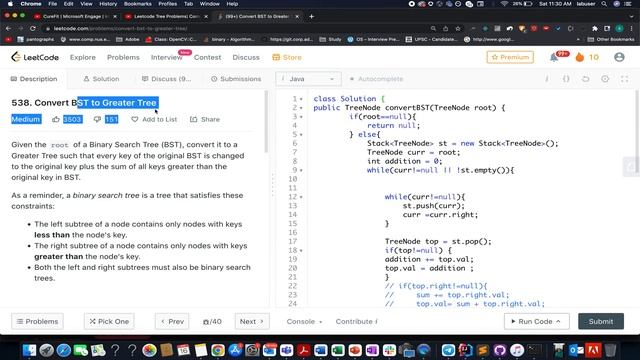640x360 pixels.
Task: Collapse code fold at line 18
Action: (x=301, y=251)
